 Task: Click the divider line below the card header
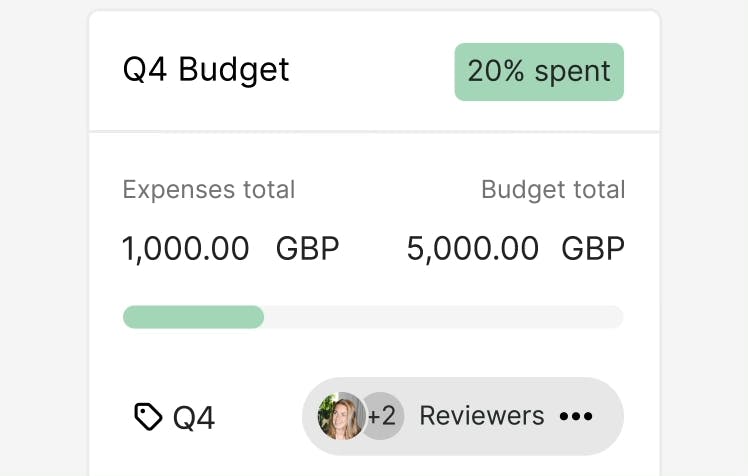coord(374,131)
